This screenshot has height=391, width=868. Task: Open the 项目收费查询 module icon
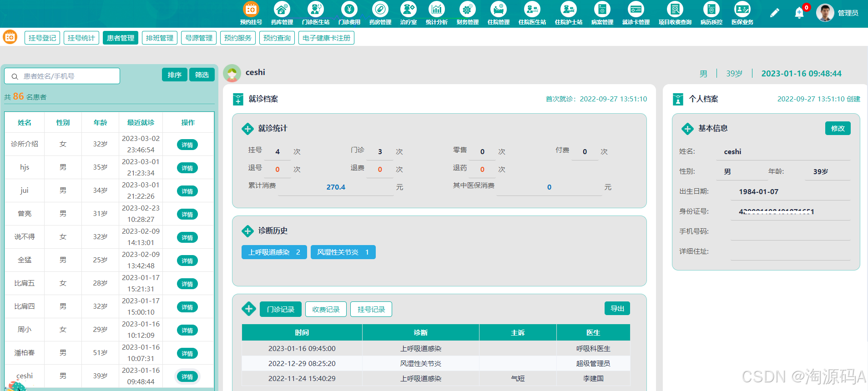tap(675, 9)
